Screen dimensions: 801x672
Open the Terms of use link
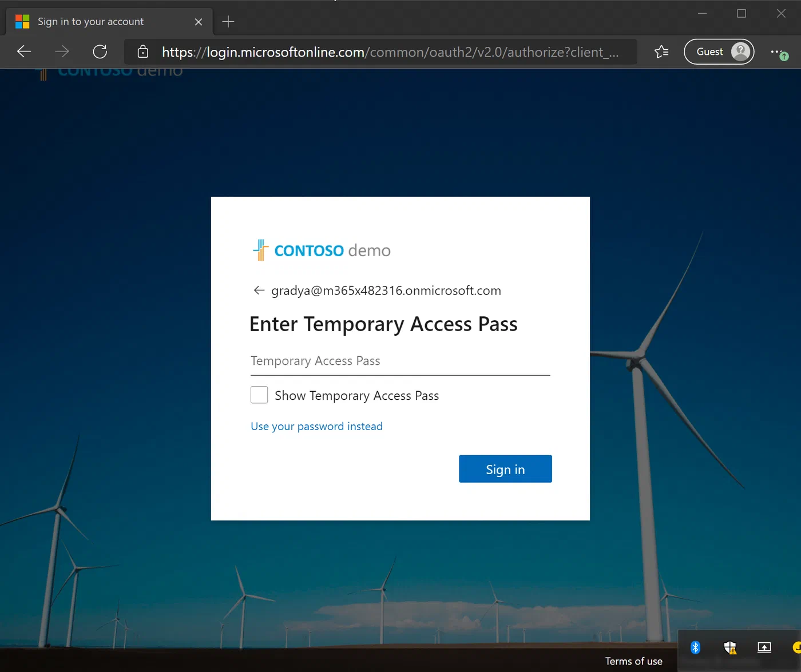tap(634, 661)
